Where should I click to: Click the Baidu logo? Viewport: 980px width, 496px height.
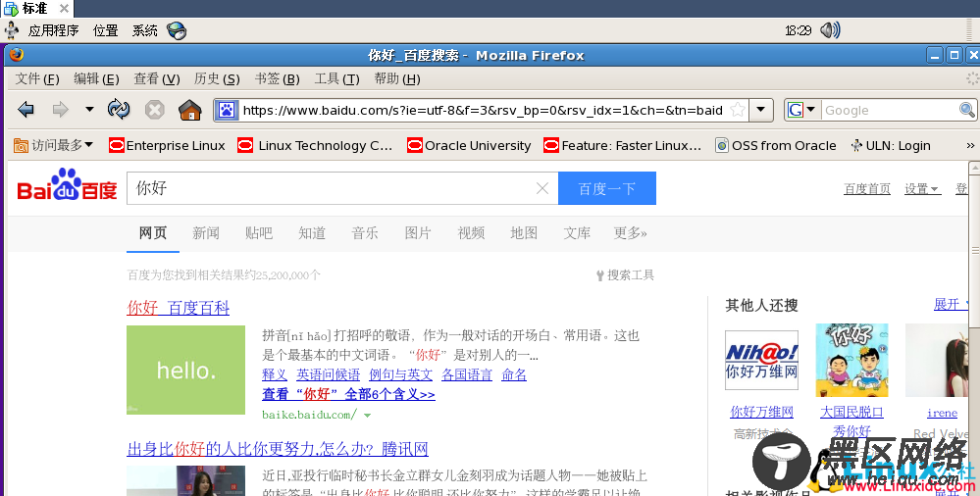(68, 185)
